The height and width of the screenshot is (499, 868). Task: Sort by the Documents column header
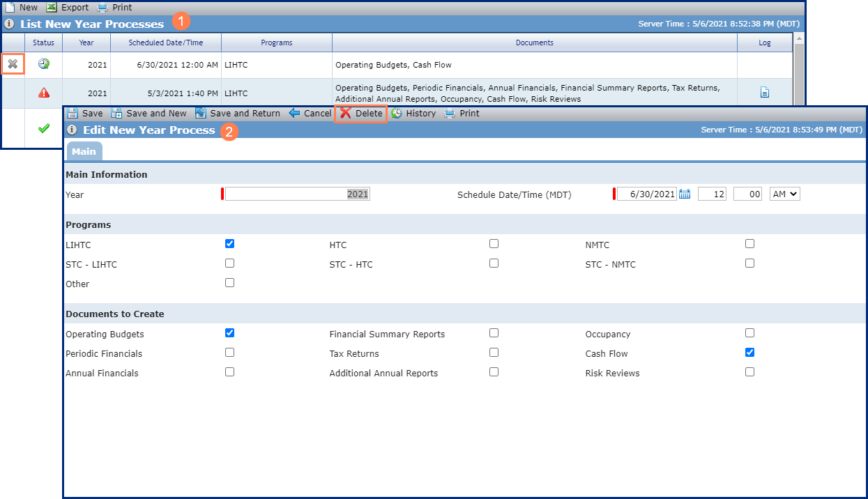(535, 43)
